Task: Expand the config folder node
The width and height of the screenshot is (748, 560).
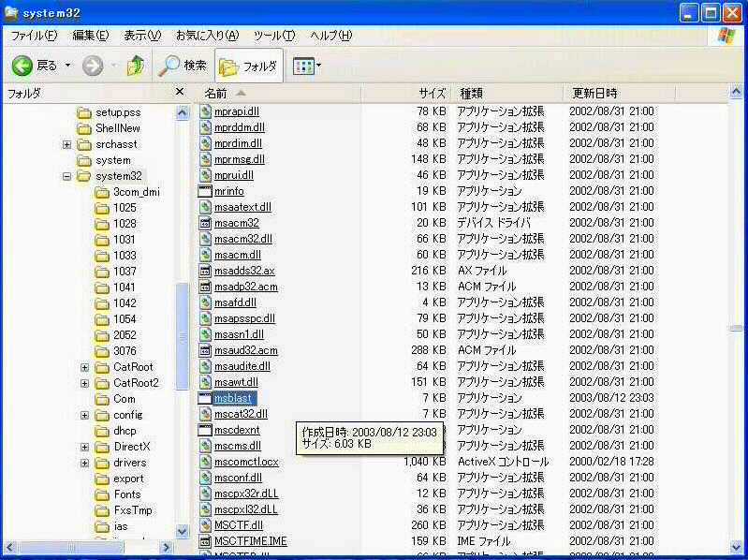Action: (x=84, y=415)
